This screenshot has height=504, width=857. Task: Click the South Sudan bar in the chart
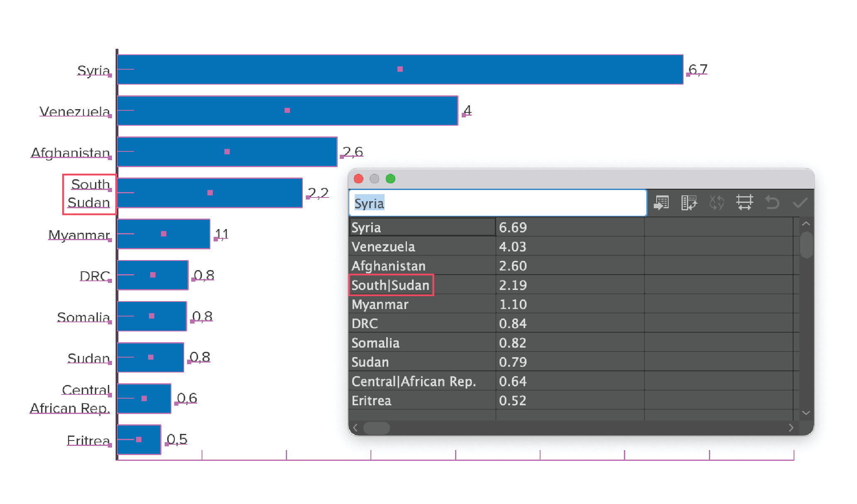click(210, 193)
